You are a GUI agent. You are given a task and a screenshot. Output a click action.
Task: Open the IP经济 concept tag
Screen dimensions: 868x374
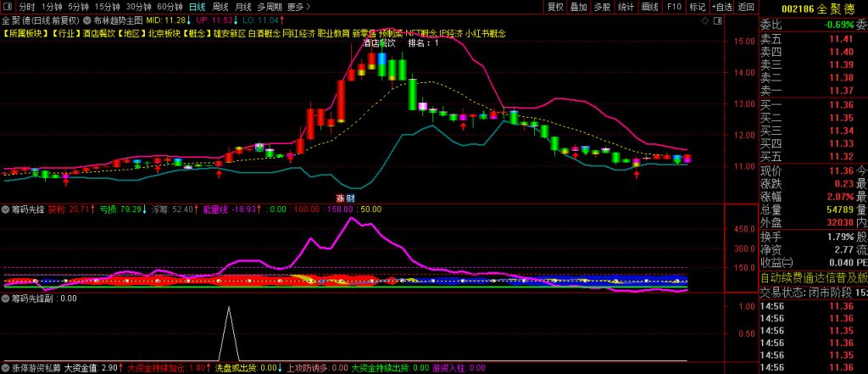point(451,33)
